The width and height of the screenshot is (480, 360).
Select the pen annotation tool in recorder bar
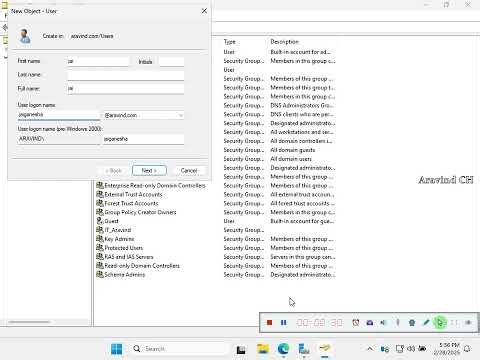(426, 322)
